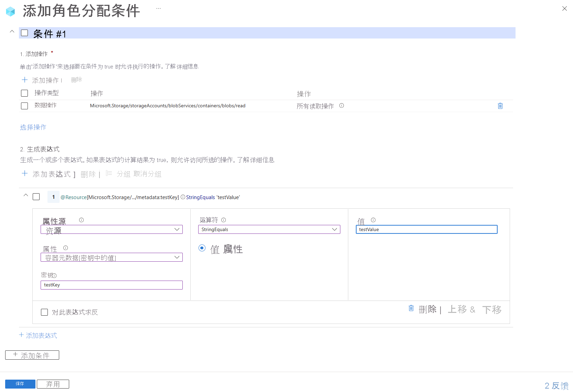Enable the 对此表达式求反 checkbox
The height and width of the screenshot is (392, 573).
tap(44, 312)
